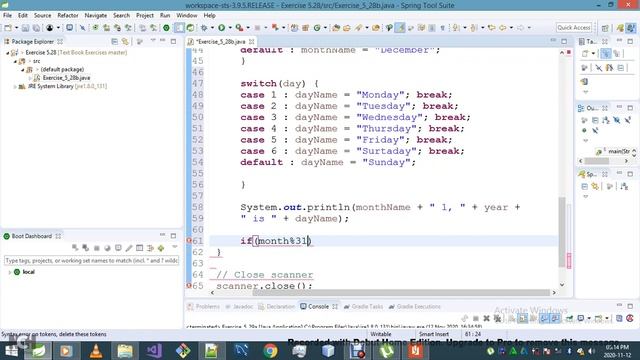Screen dimensions: 640x360
Task: Open the Refactor menu
Action: point(68,16)
